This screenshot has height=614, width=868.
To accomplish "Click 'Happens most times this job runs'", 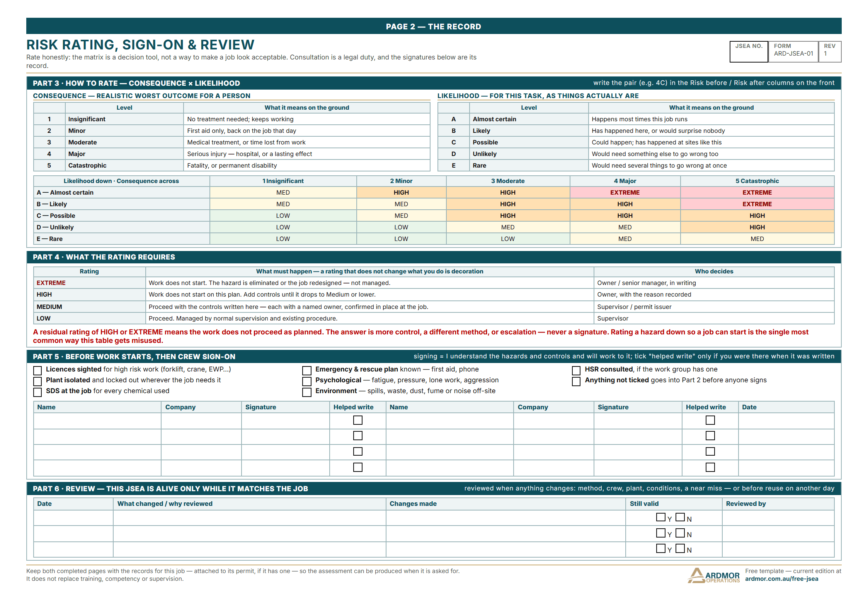I will tap(640, 119).
